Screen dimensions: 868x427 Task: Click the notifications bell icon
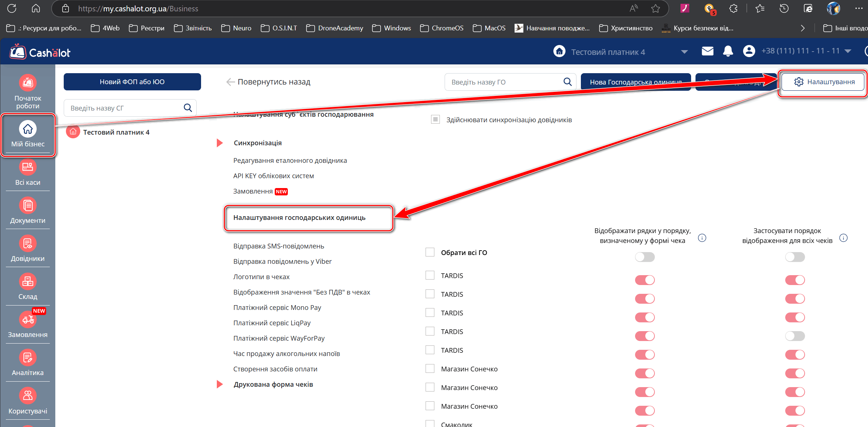pyautogui.click(x=728, y=51)
